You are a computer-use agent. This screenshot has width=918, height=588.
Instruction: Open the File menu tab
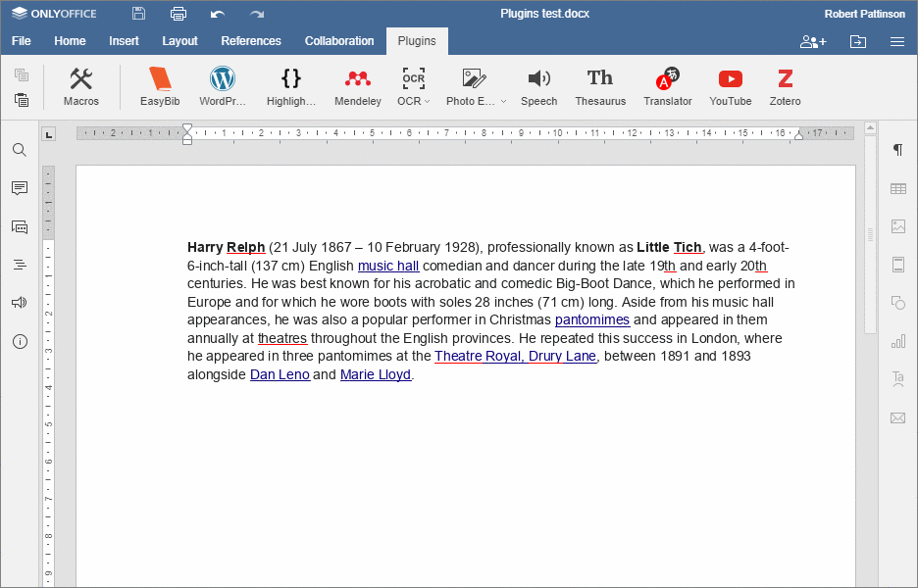[x=21, y=41]
